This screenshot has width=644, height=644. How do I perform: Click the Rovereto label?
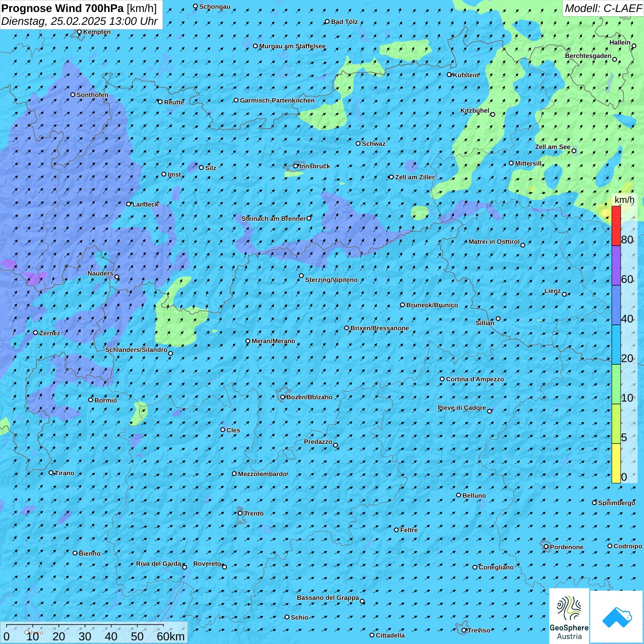pos(207,563)
